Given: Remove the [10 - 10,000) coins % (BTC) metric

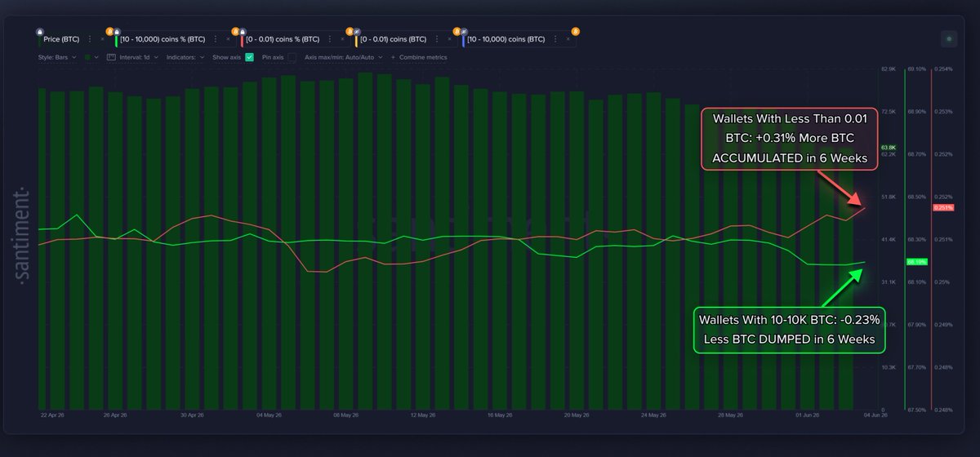Looking at the screenshot, I should tap(228, 39).
